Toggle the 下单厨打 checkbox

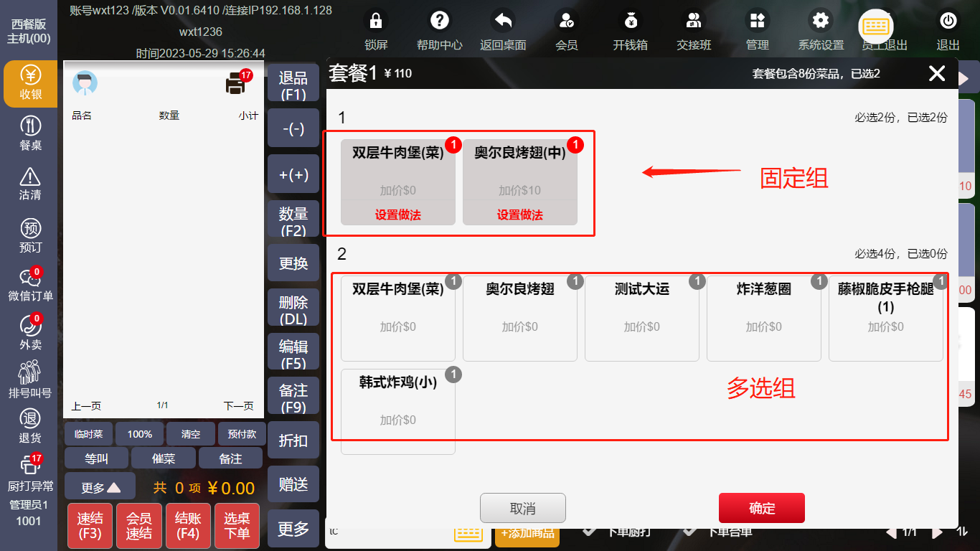(x=589, y=532)
